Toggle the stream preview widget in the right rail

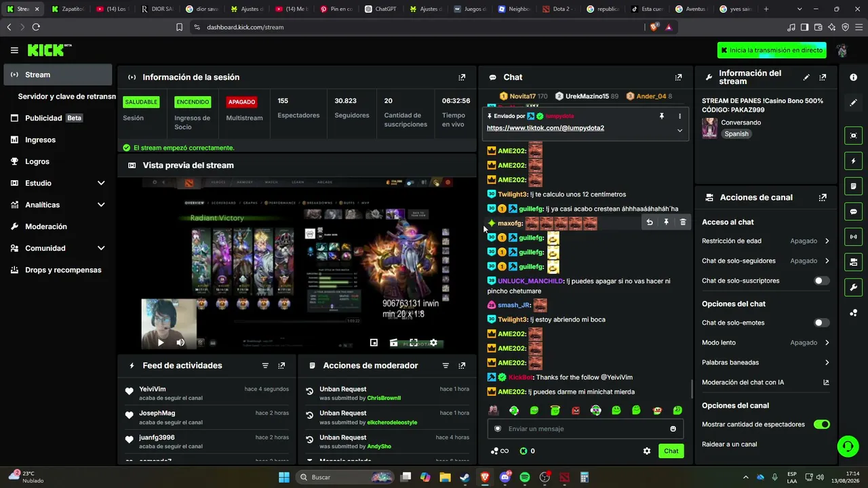(853, 136)
